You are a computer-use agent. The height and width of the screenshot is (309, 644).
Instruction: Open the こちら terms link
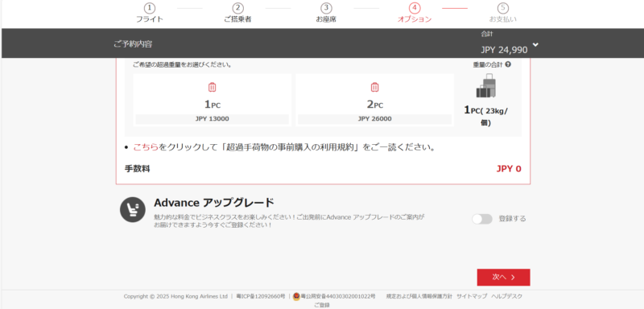click(x=146, y=147)
